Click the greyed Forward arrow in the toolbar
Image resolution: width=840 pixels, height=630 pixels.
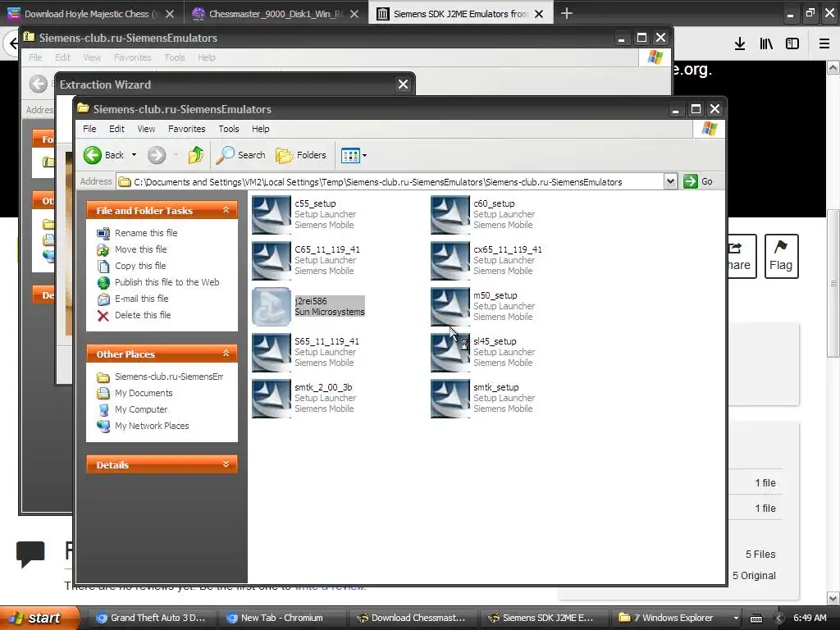pos(157,155)
